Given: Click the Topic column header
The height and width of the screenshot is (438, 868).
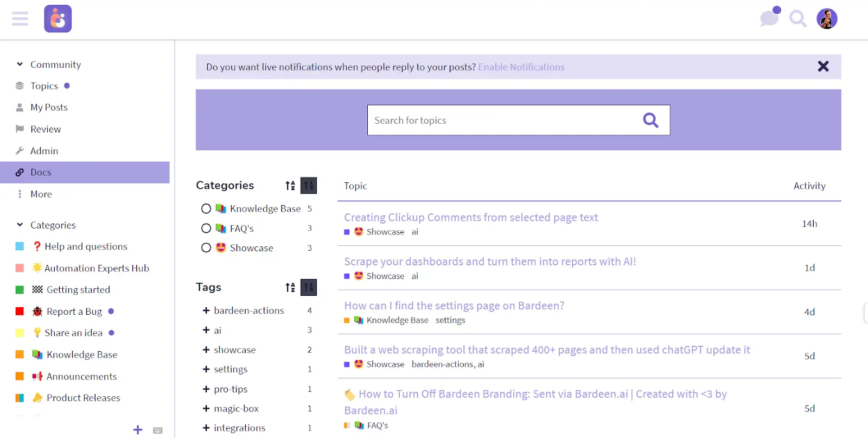Looking at the screenshot, I should 355,186.
